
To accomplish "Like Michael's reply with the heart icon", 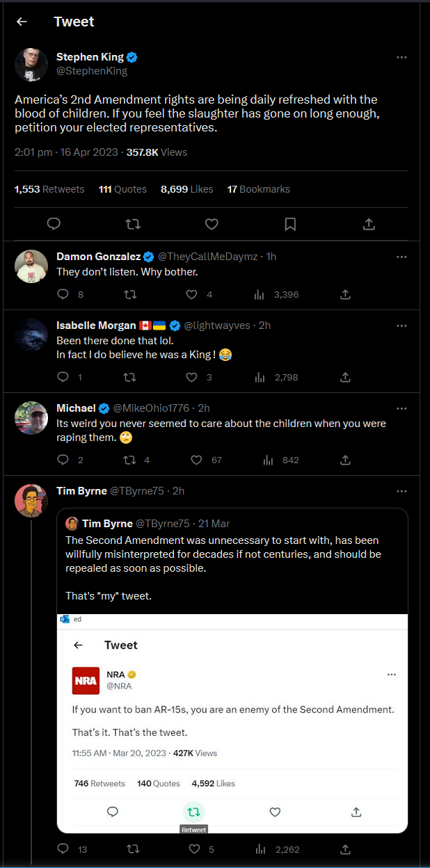I will (196, 460).
